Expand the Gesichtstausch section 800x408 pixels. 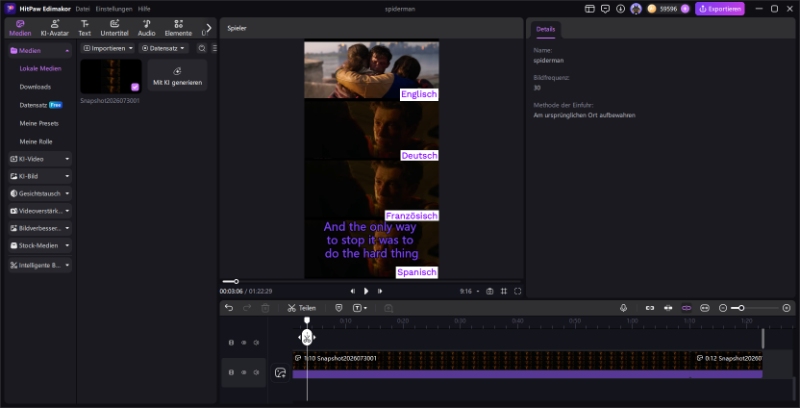coord(40,193)
